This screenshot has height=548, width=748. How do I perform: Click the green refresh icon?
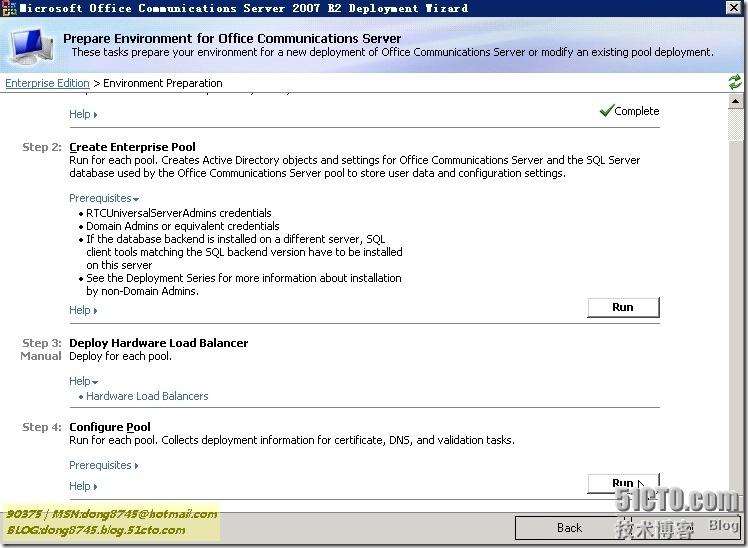pyautogui.click(x=735, y=82)
